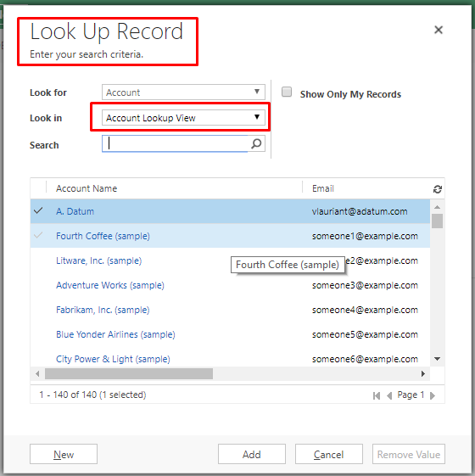Sort by Email column header
Screen dimensions: 475x476
click(x=323, y=188)
